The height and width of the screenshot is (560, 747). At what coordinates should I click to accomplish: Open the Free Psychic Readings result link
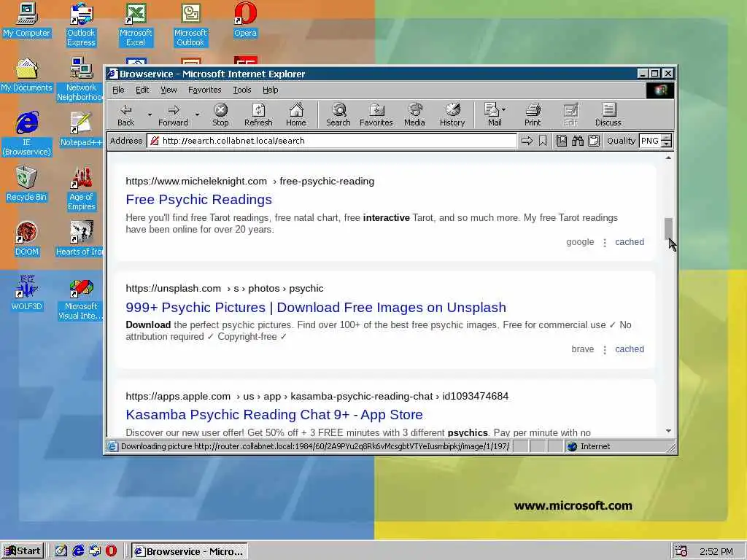(198, 200)
